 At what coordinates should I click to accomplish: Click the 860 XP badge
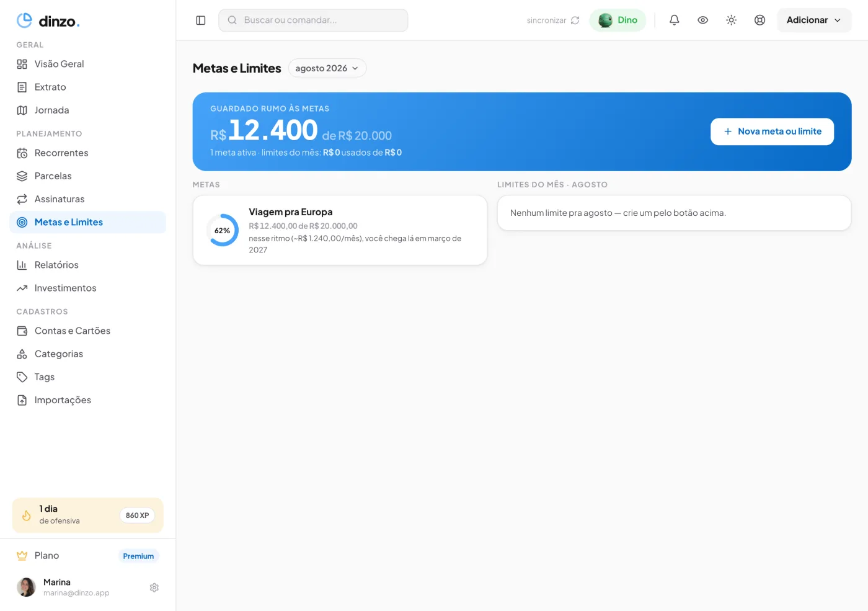tap(137, 515)
